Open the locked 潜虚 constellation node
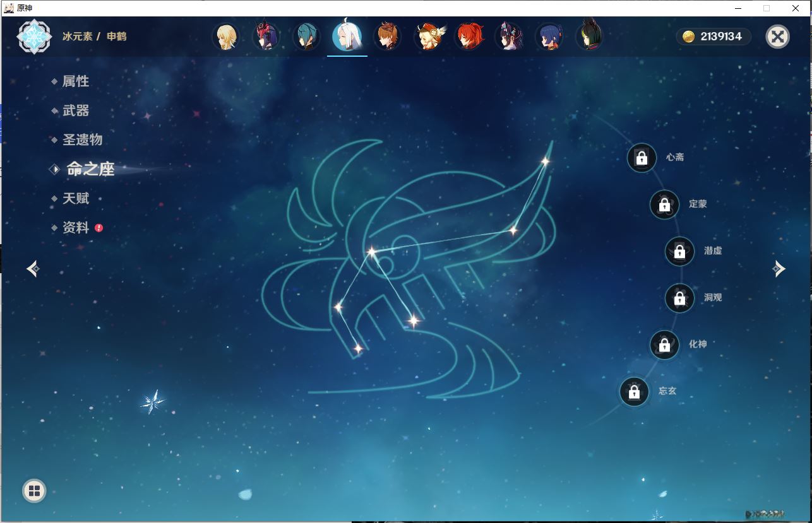The width and height of the screenshot is (812, 523). (679, 251)
